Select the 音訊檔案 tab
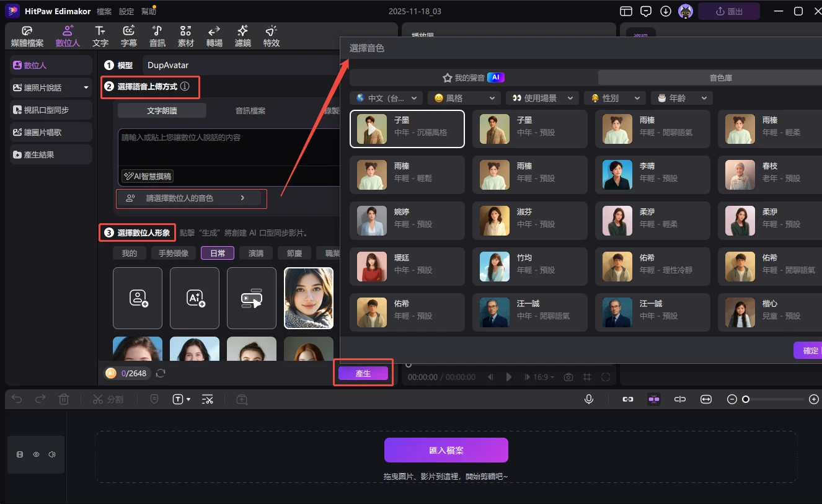The height and width of the screenshot is (504, 822). point(250,110)
